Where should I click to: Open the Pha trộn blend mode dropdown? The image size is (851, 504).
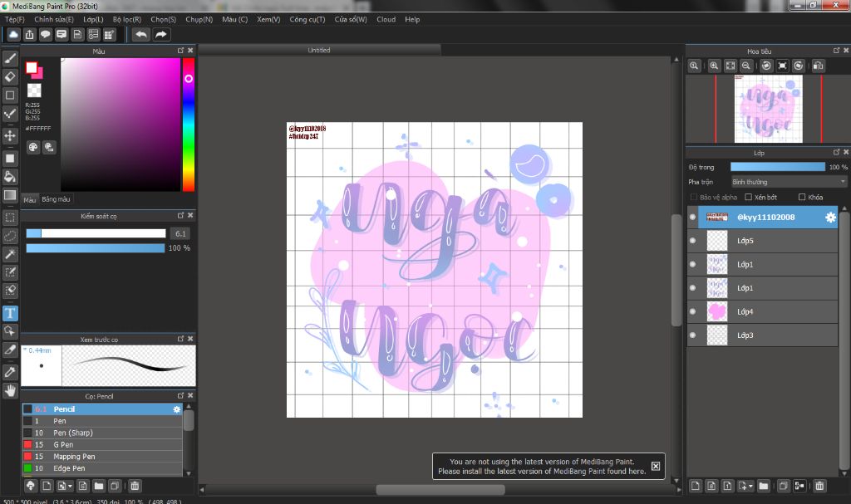click(x=789, y=182)
